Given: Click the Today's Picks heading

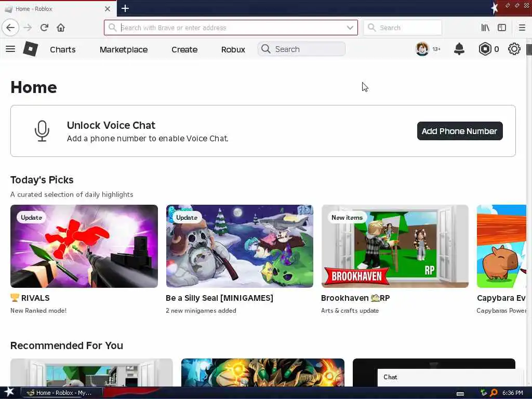Looking at the screenshot, I should click(42, 180).
